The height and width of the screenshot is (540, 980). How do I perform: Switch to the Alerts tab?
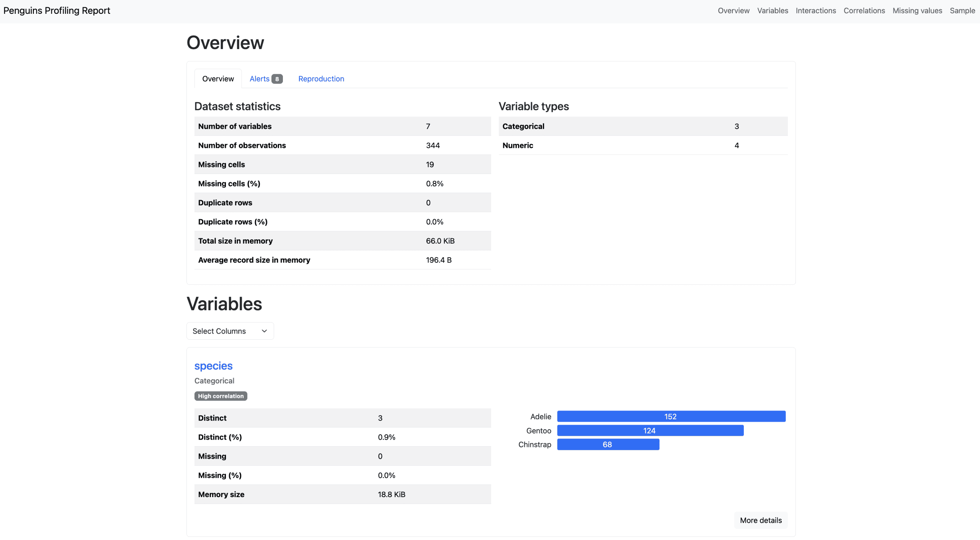pos(266,79)
